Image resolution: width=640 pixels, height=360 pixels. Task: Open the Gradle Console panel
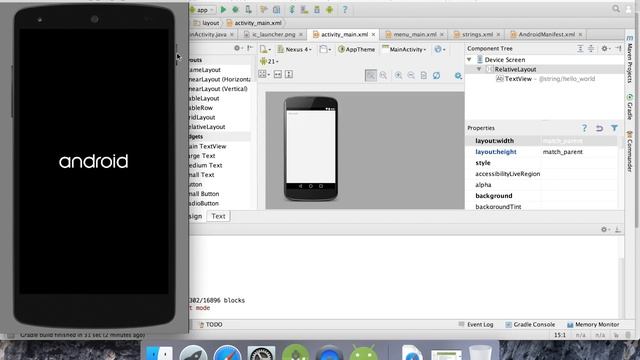pyautogui.click(x=530, y=325)
